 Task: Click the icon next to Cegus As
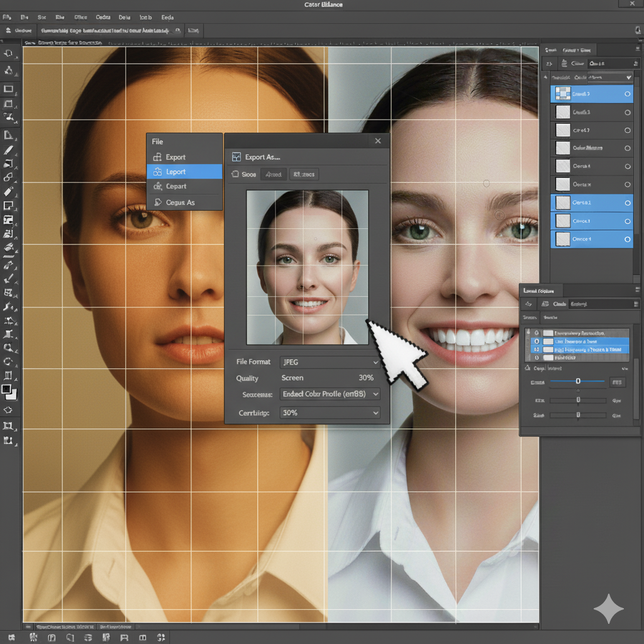coord(157,203)
